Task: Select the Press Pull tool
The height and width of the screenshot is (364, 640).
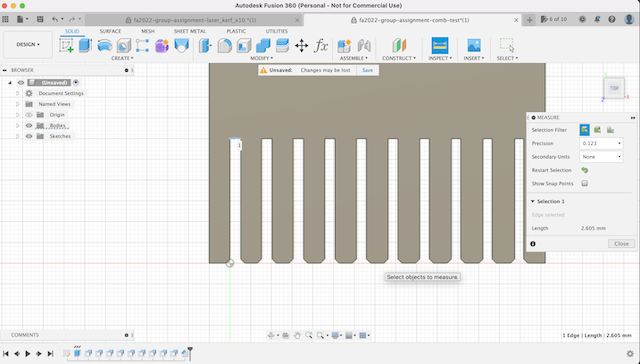Action: (205, 46)
